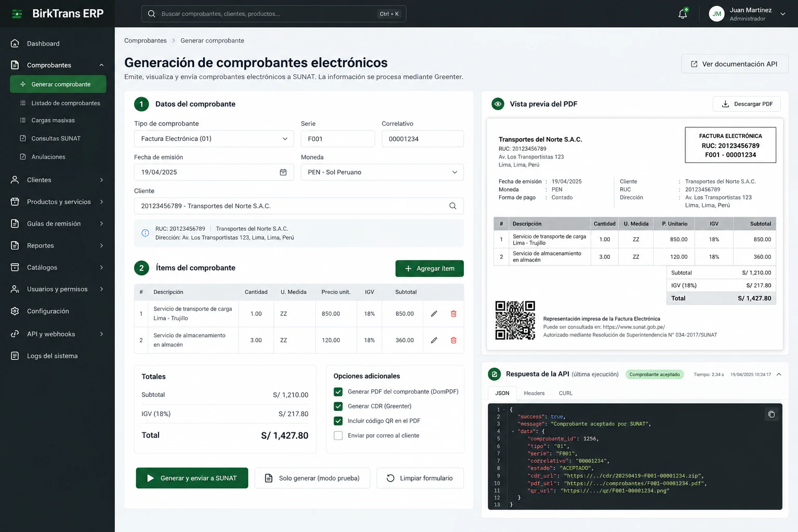Screen dimensions: 798x532
Task: Click Solo generar (modo prueba)
Action: point(312,478)
